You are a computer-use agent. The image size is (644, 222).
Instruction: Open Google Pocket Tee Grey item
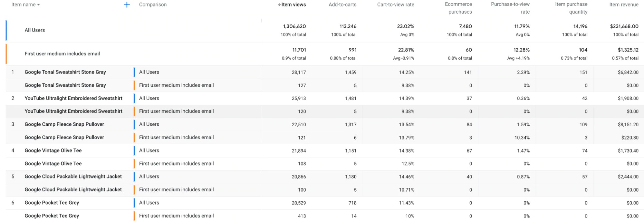coord(52,202)
